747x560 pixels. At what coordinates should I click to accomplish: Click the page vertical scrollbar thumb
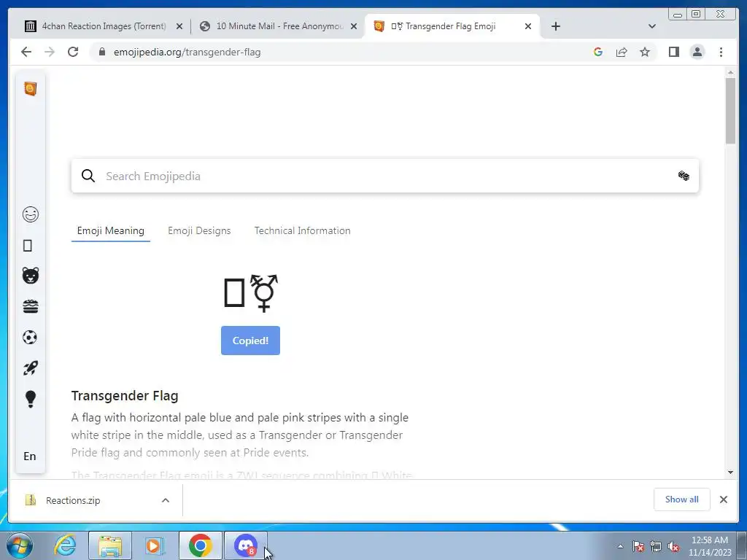coord(731,111)
